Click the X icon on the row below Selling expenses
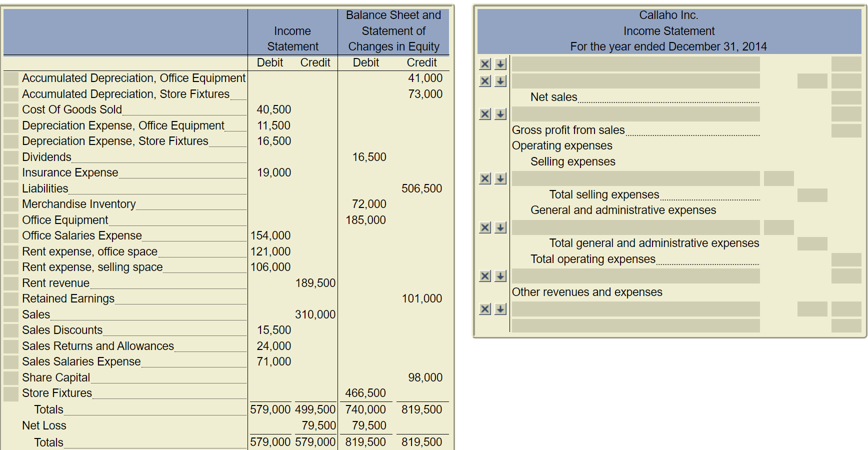The height and width of the screenshot is (450, 868). [485, 178]
